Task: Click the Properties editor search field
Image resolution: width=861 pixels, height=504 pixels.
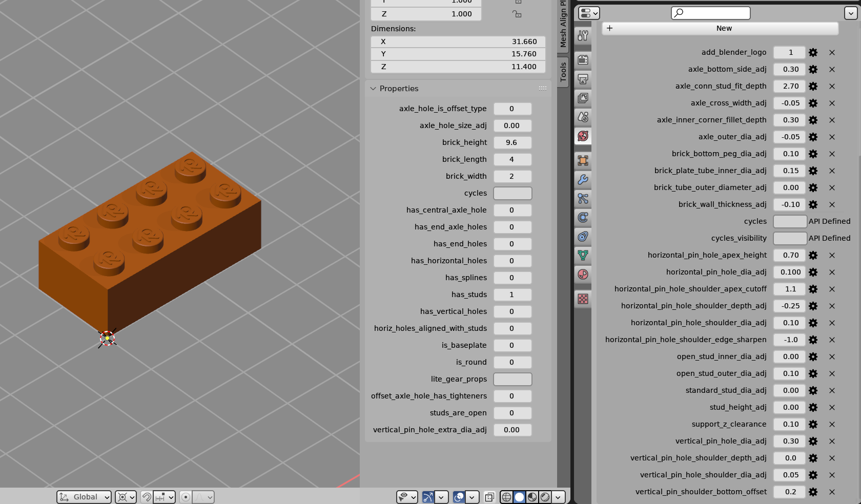Action: [711, 13]
